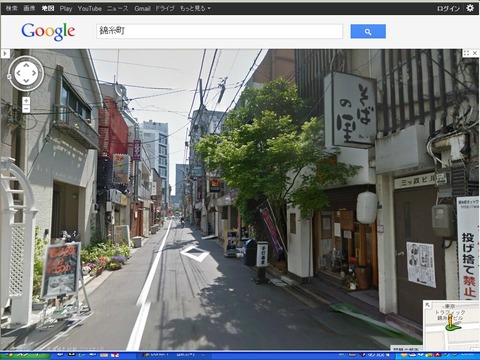Zoom out with the minus button

tap(26, 109)
